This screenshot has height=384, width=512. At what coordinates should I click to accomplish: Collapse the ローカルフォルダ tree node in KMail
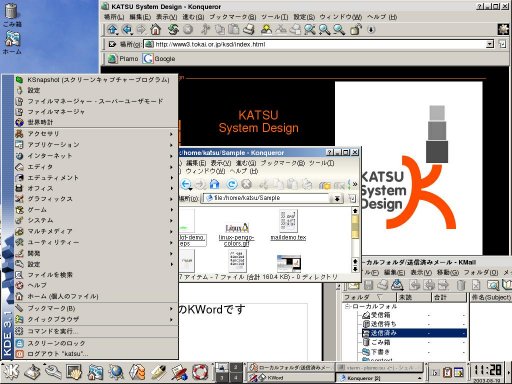pos(347,306)
